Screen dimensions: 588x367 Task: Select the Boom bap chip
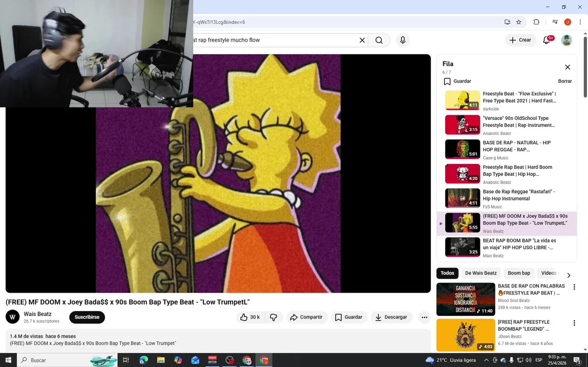[519, 273]
